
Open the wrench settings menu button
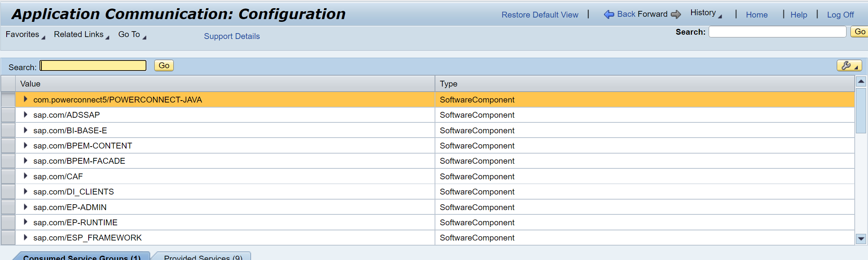click(x=849, y=65)
